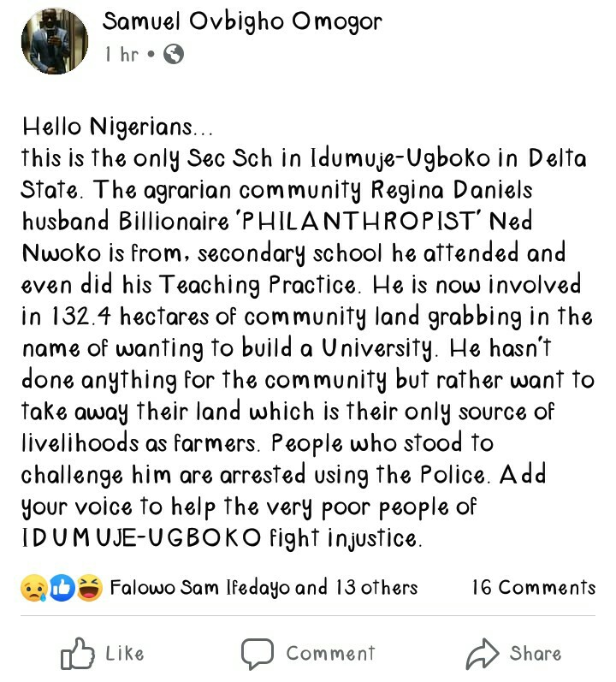Click the sad crying reaction emoji

(33, 587)
